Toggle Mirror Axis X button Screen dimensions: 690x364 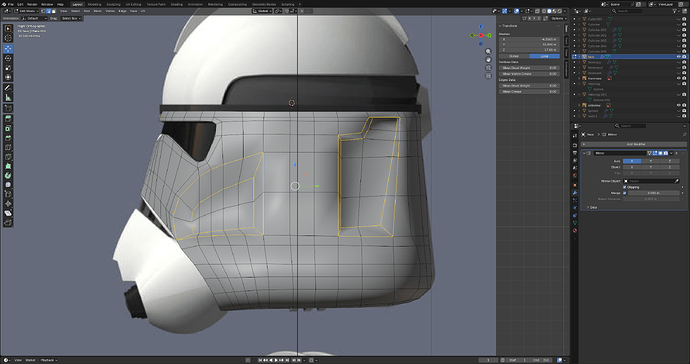[x=632, y=161]
